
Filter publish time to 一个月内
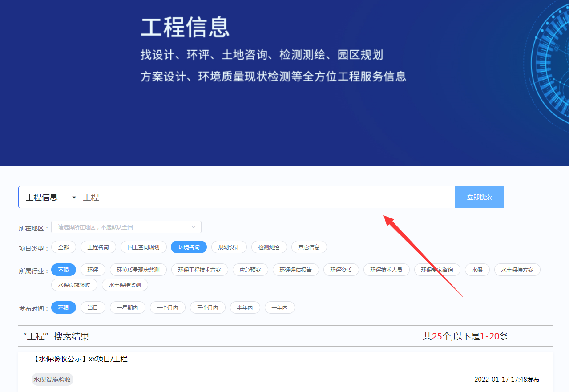coord(167,307)
